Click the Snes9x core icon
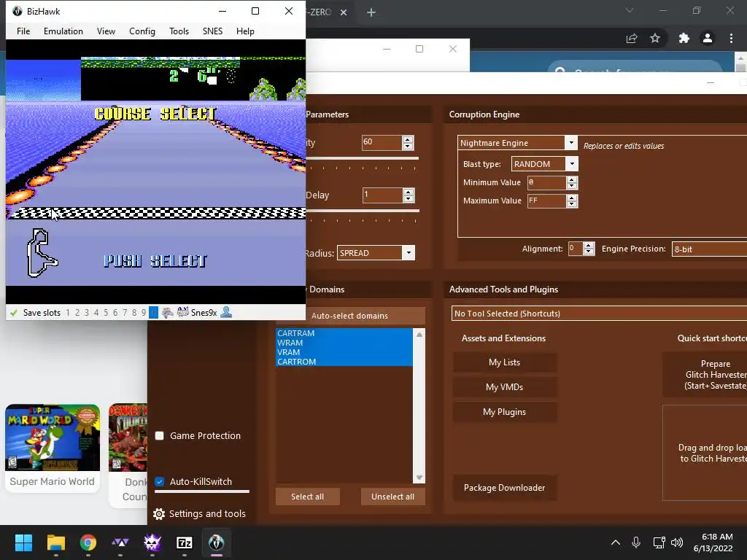 [183, 312]
